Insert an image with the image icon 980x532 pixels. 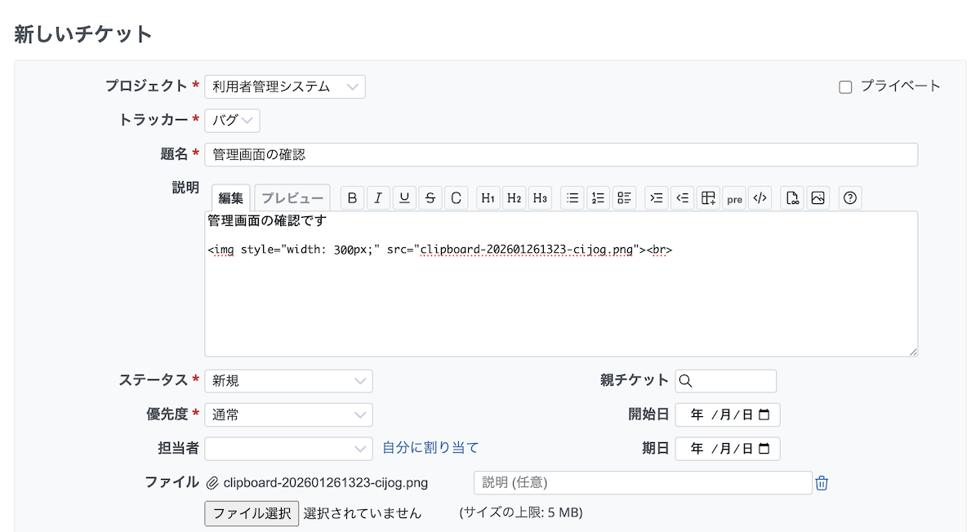click(x=817, y=197)
